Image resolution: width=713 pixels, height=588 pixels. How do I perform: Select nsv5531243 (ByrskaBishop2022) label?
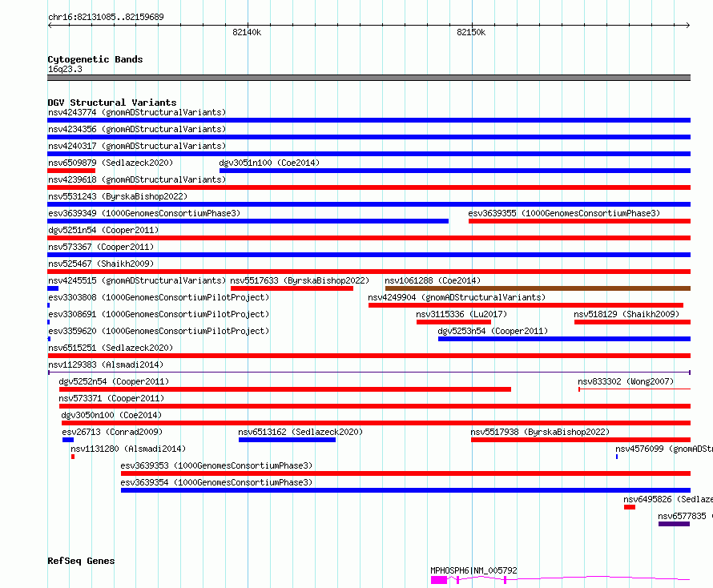point(118,196)
